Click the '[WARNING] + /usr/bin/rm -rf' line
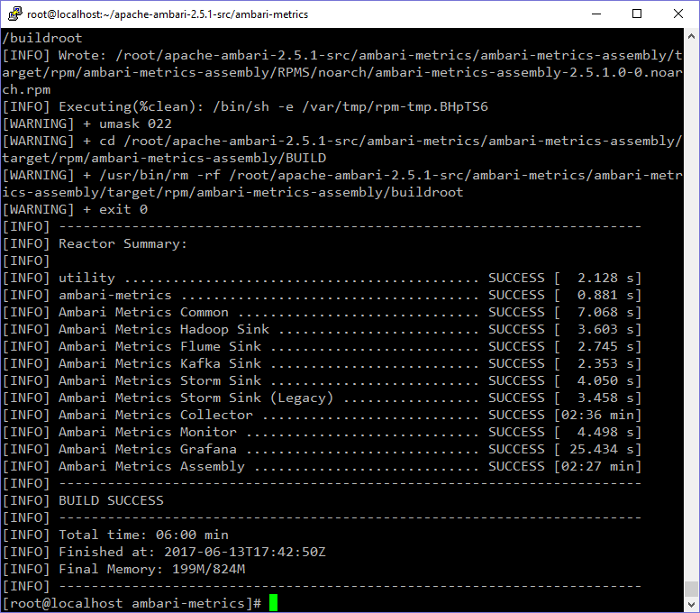The width and height of the screenshot is (700, 613). click(342, 184)
